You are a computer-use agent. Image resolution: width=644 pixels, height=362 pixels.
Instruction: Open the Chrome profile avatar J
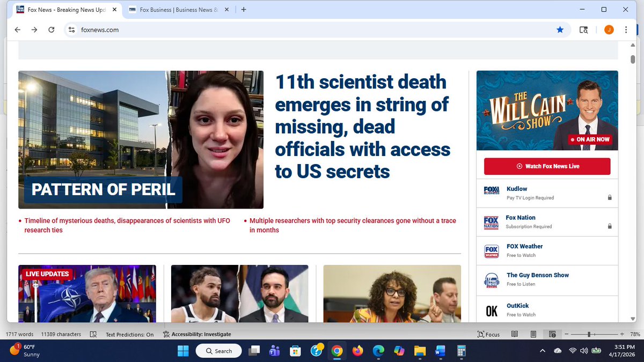609,30
